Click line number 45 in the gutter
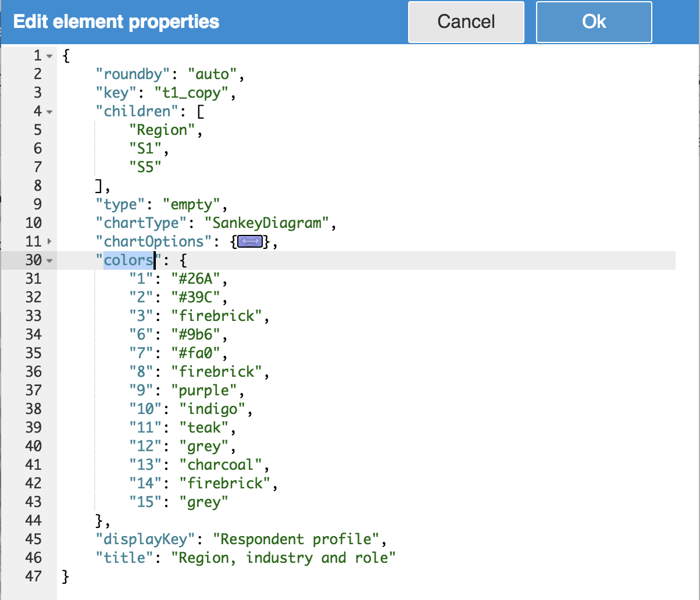700x600 pixels. click(x=34, y=539)
